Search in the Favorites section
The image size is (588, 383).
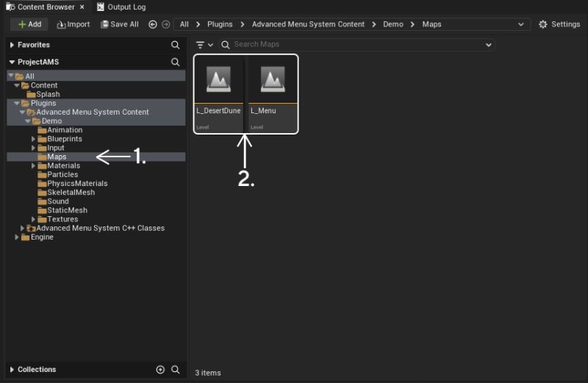click(x=175, y=45)
